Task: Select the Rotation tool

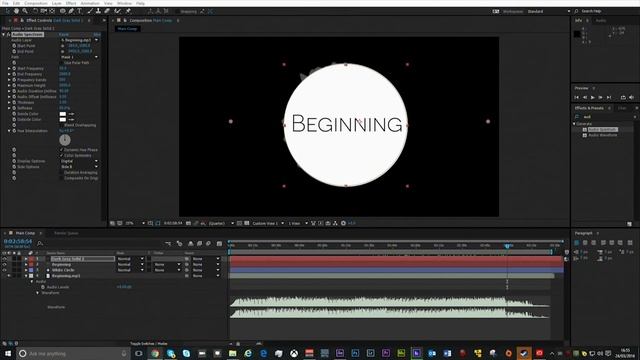Action: 35,11
